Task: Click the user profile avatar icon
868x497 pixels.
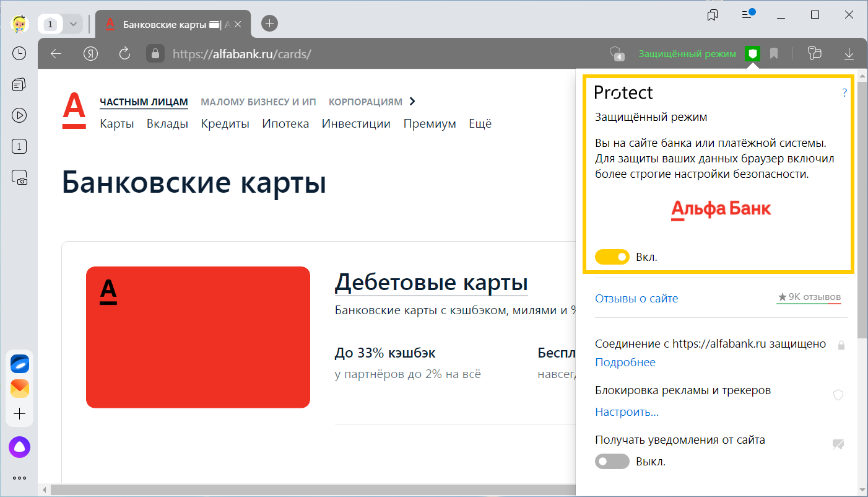Action: pyautogui.click(x=19, y=24)
